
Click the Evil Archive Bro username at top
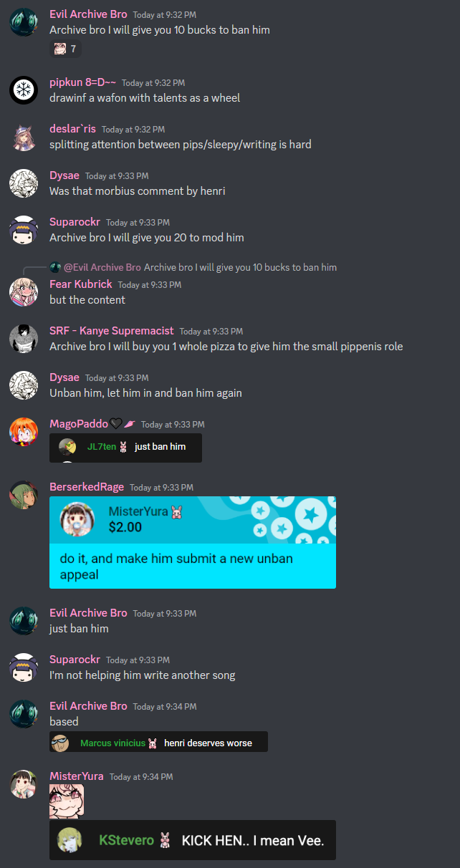click(x=88, y=14)
